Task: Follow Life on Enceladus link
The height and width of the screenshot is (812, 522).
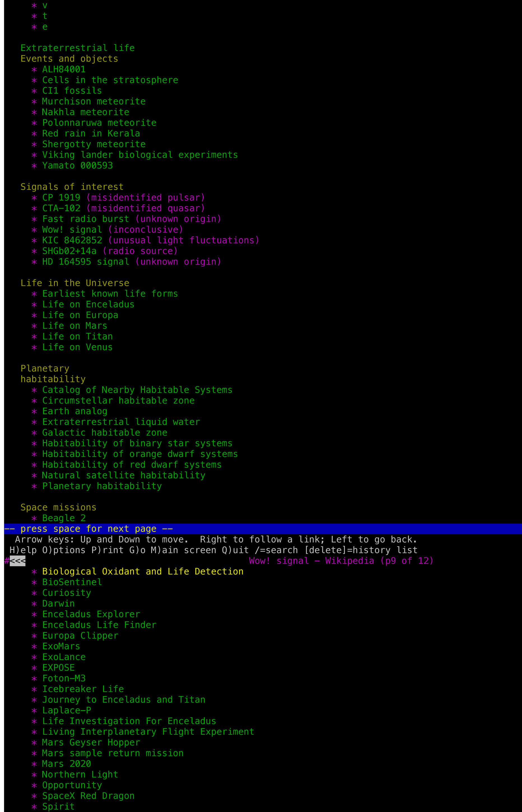Action: tap(88, 304)
